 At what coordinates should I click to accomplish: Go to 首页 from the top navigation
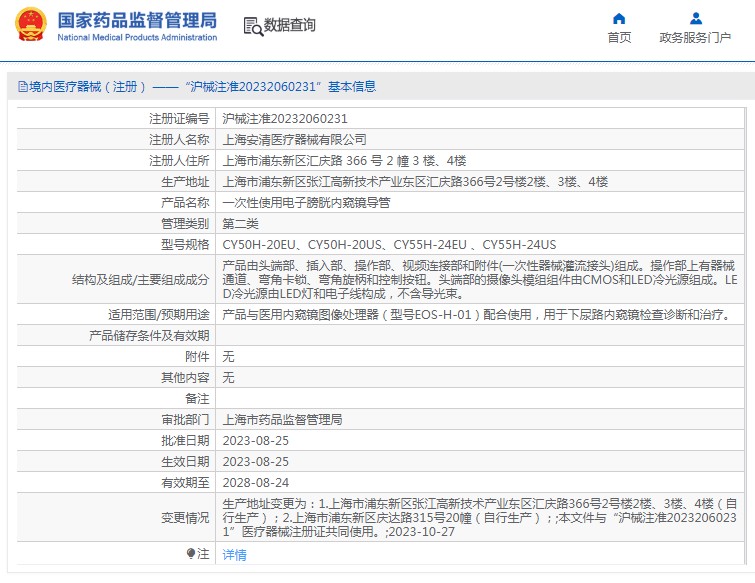pyautogui.click(x=619, y=38)
